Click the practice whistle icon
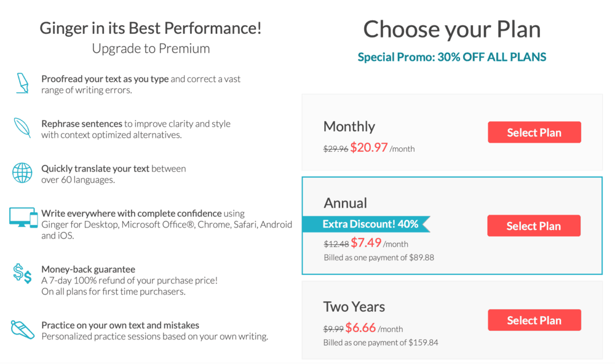This screenshot has width=615, height=364. coord(22,330)
